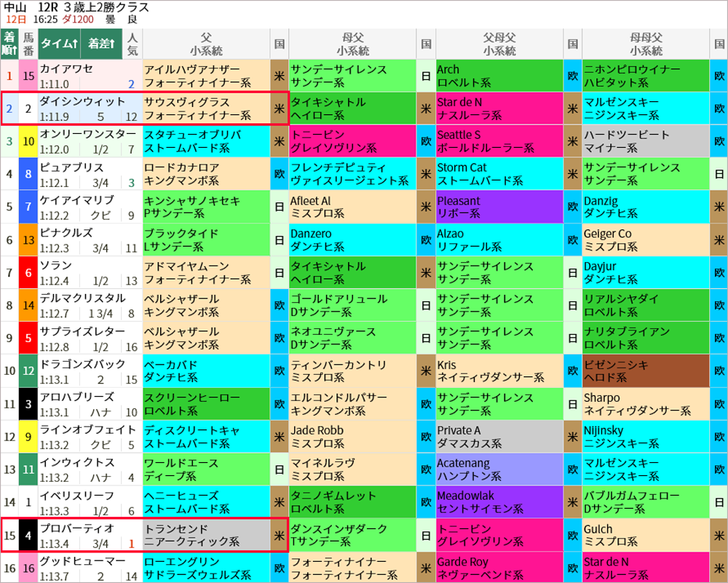Click the Pleasant リボー系 cell
Image resolution: width=728 pixels, height=583 pixels.
click(x=499, y=207)
